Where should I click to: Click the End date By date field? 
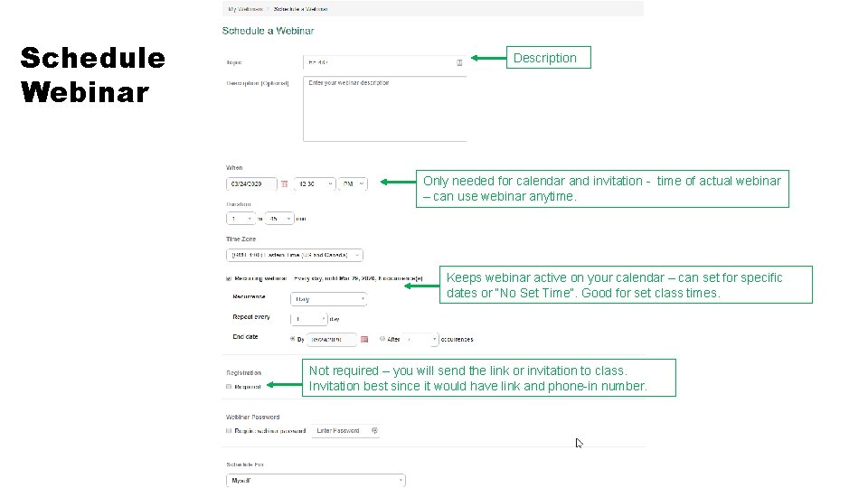click(x=331, y=339)
